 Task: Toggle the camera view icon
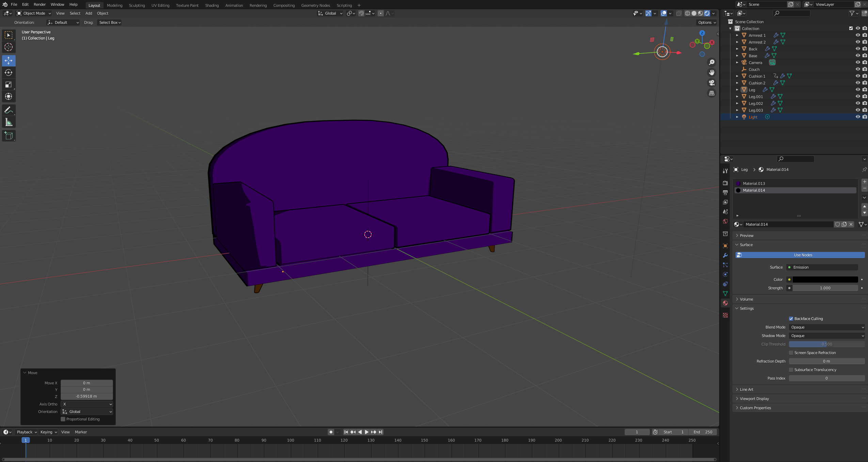coord(711,83)
